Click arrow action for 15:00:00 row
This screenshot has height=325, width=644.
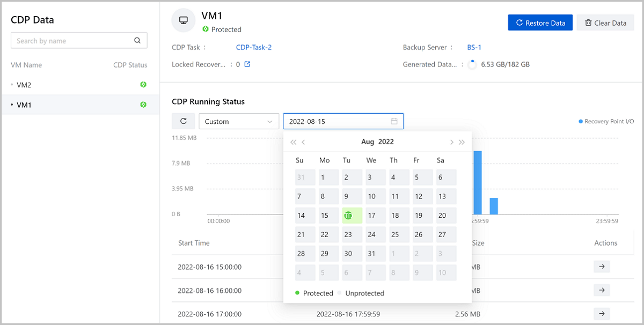pos(602,267)
